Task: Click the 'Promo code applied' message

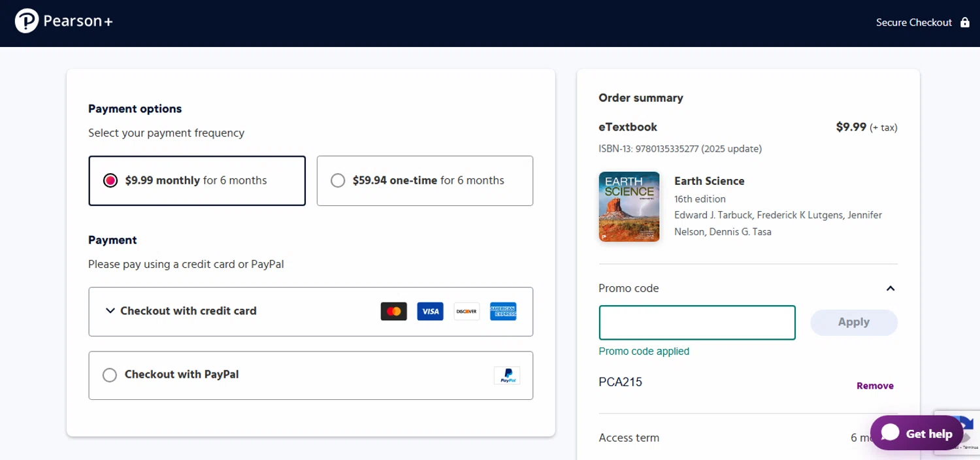Action: 644,352
